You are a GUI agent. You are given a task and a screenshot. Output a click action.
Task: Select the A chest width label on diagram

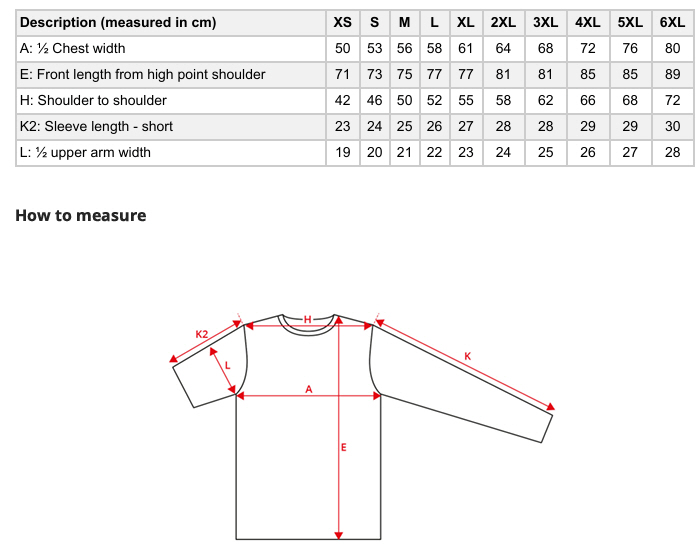[309, 389]
